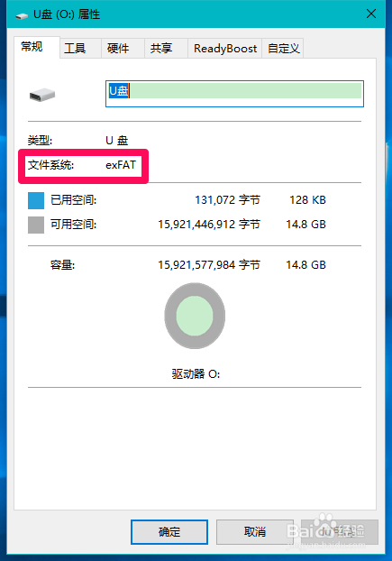
Task: Click the drive name text field
Action: (234, 94)
